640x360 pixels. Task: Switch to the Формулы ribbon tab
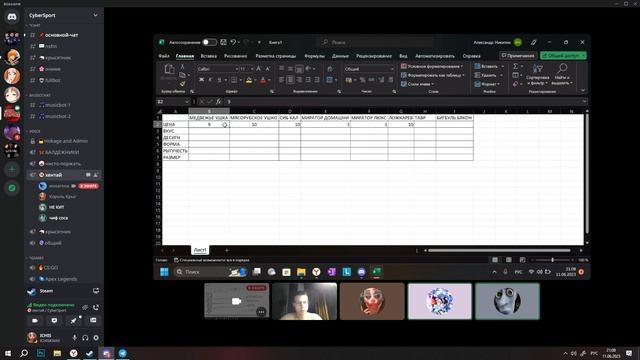pos(314,56)
